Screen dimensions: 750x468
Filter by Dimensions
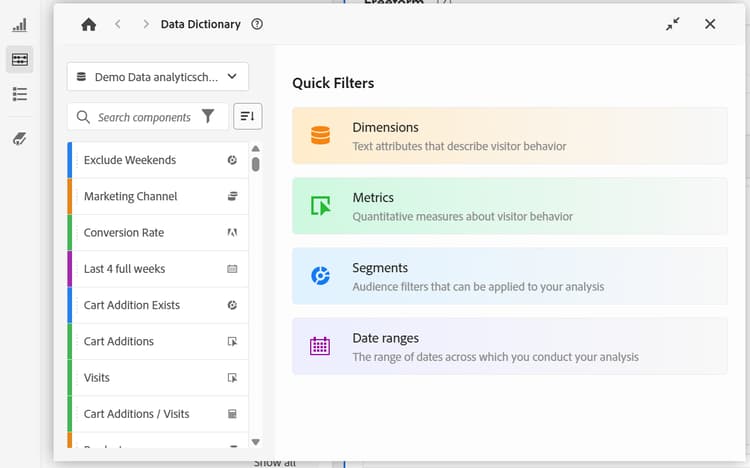(x=509, y=136)
